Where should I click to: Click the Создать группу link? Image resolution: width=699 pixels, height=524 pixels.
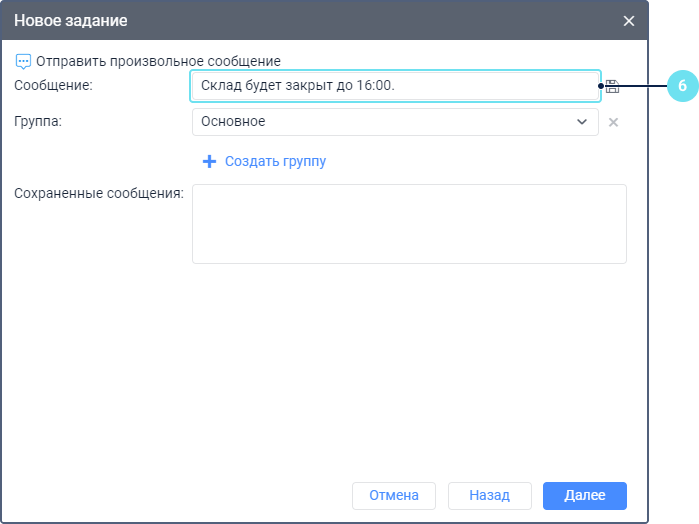pos(275,161)
